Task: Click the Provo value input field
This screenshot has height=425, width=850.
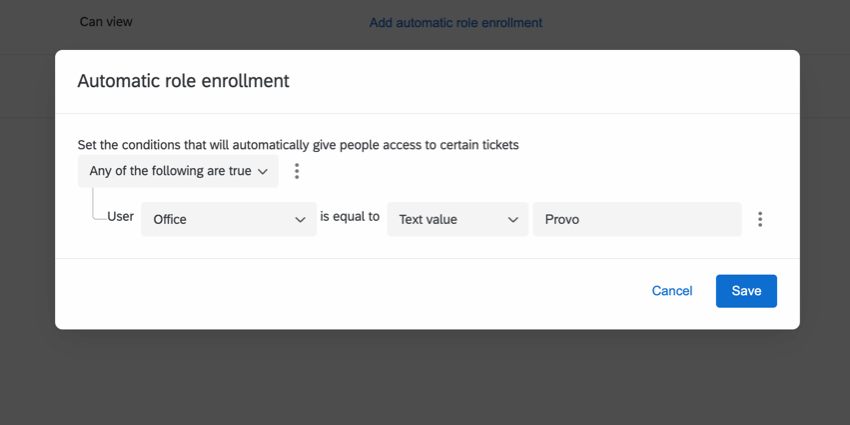Action: [x=637, y=219]
